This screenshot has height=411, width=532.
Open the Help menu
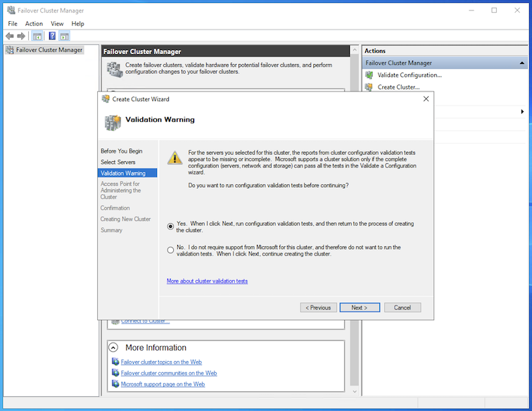(77, 24)
